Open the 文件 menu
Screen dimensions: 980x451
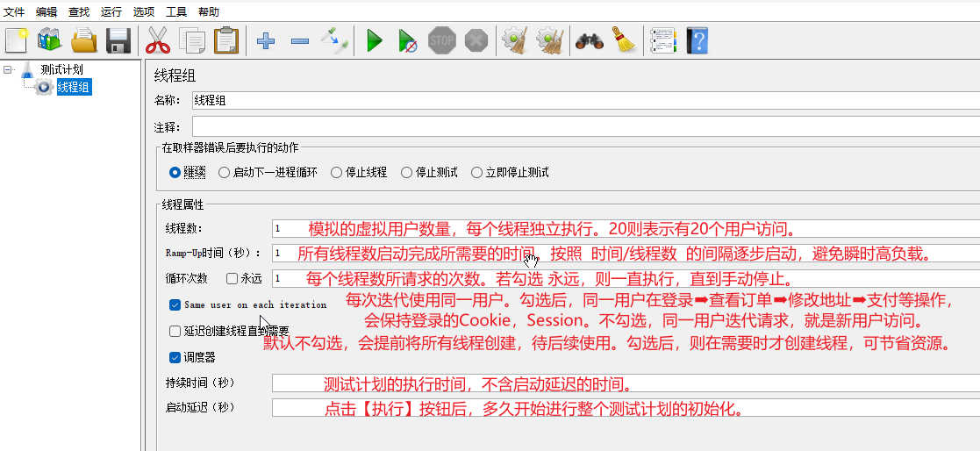14,12
